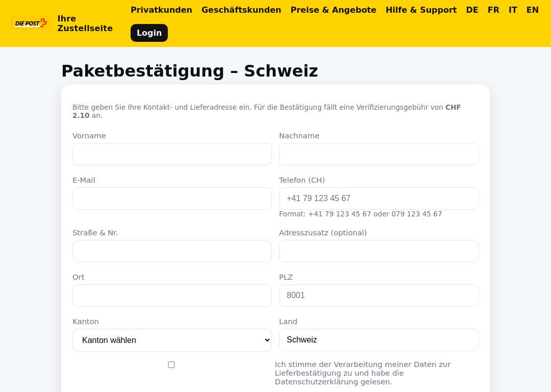Click the PLZ field showing 8001
Screen dimensions: 551x392
379,296
